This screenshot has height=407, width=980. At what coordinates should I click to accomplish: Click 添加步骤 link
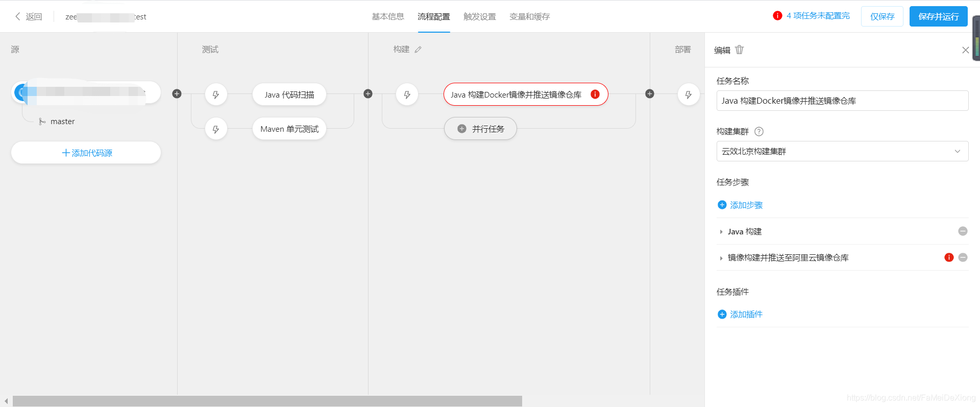pyautogui.click(x=746, y=205)
